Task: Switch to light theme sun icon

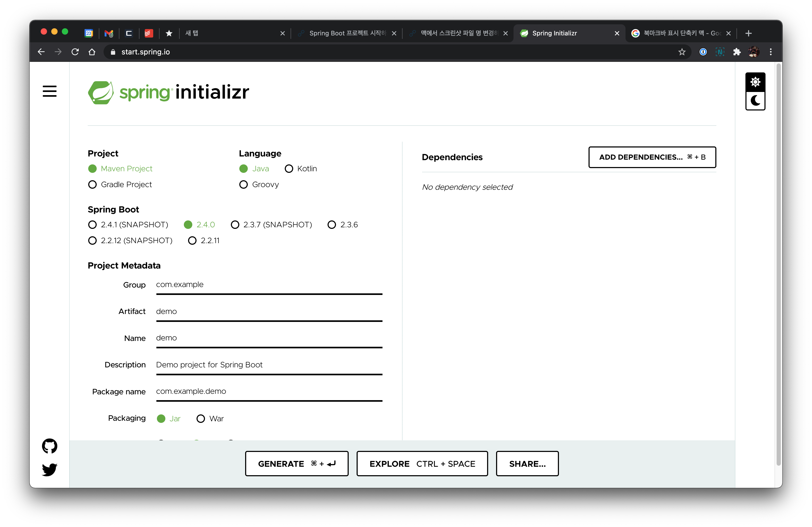Action: click(755, 82)
